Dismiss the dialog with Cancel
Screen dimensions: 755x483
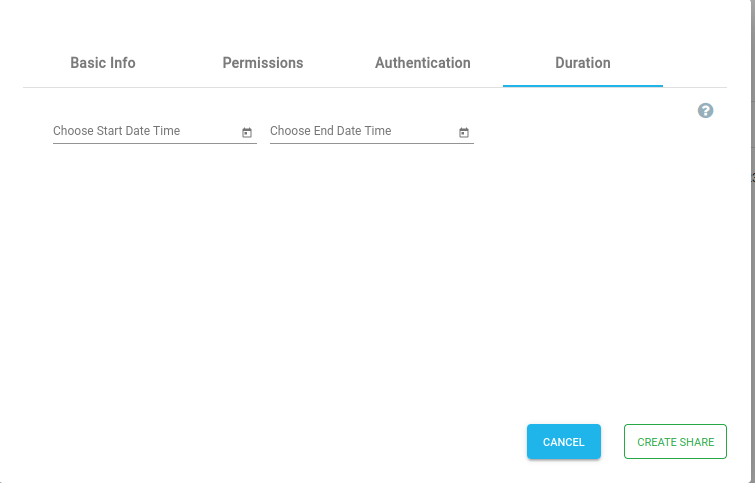(x=564, y=442)
